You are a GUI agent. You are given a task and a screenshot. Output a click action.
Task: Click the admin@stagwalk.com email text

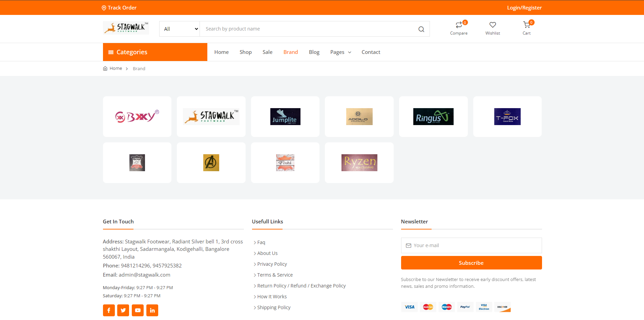point(145,275)
